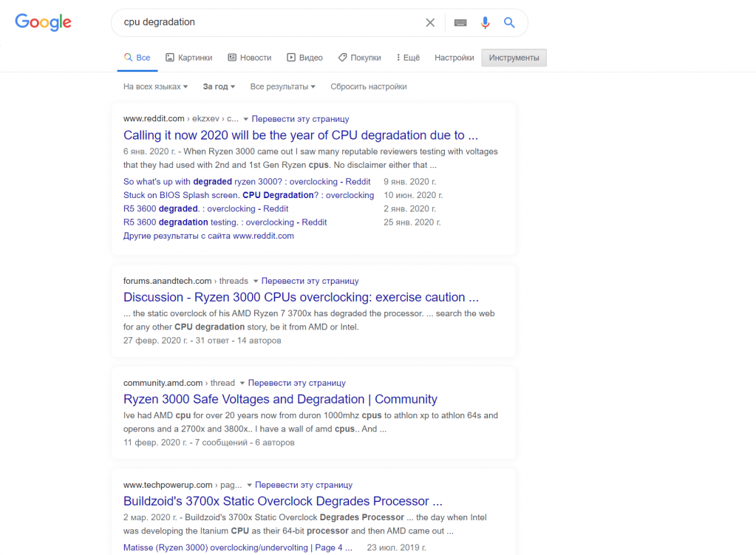The height and width of the screenshot is (555, 756).
Task: Click the 'community.amd.com › thread' URL text
Action: point(179,383)
